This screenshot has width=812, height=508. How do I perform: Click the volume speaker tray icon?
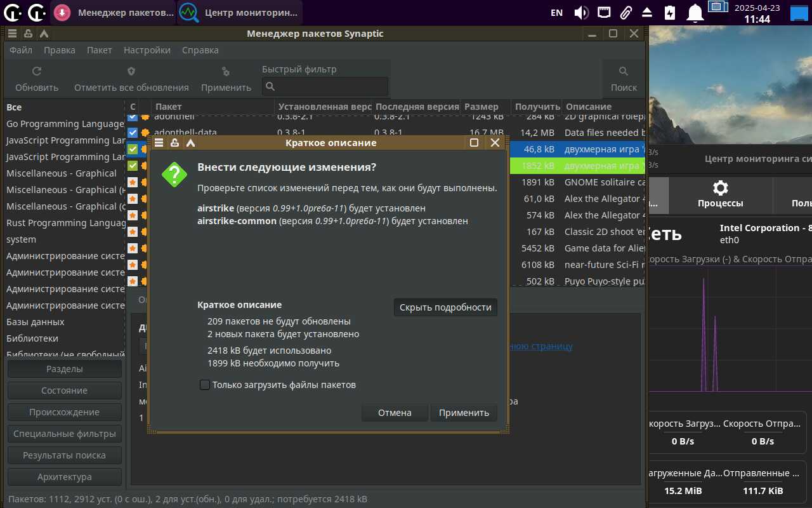581,13
